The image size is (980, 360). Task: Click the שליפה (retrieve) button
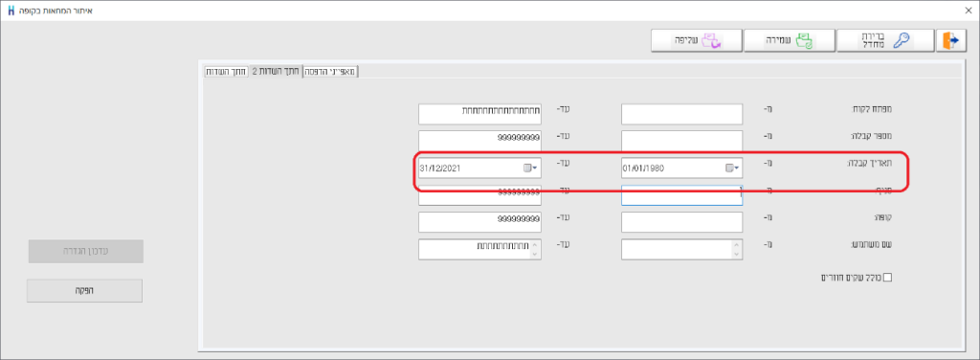[x=697, y=40]
